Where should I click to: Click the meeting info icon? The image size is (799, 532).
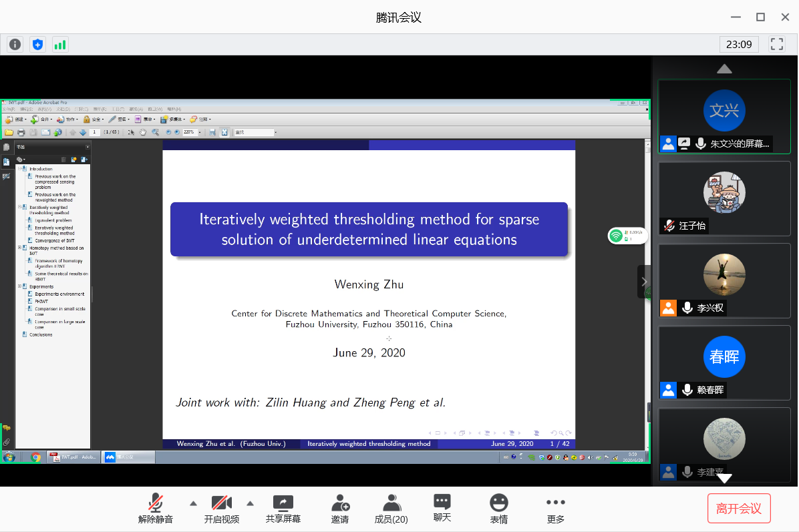pyautogui.click(x=15, y=45)
